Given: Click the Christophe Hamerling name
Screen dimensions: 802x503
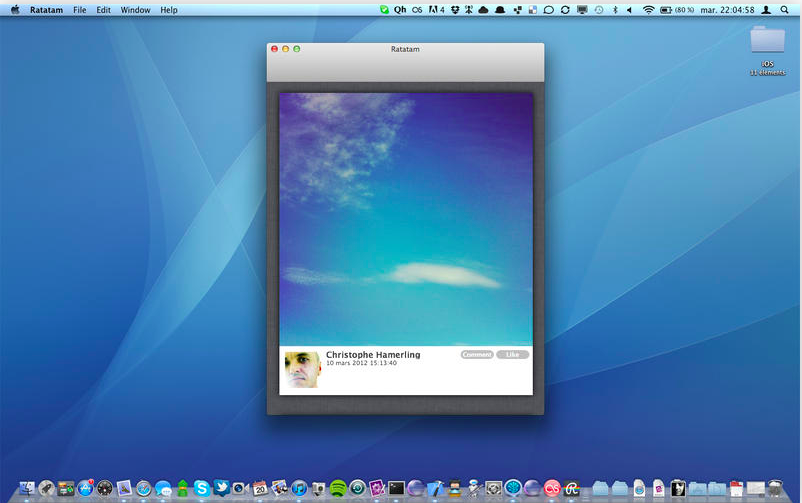Looking at the screenshot, I should (x=373, y=355).
